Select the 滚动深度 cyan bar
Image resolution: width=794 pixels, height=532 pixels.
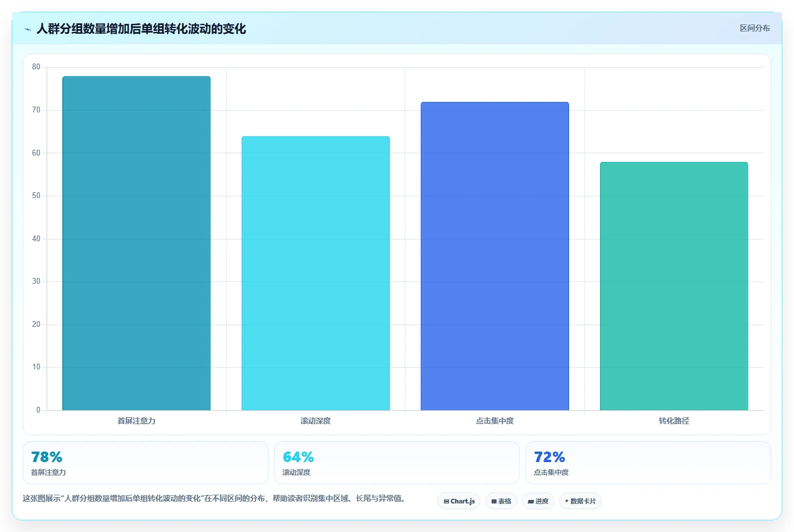(316, 273)
